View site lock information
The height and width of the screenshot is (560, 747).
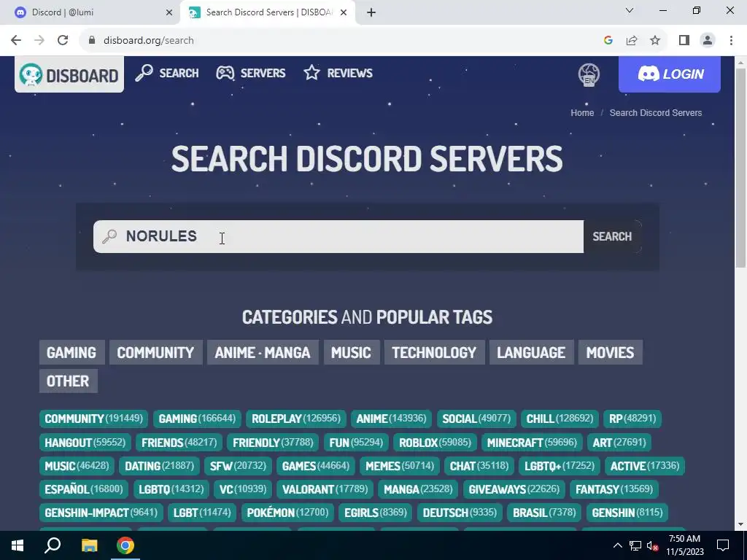[92, 41]
